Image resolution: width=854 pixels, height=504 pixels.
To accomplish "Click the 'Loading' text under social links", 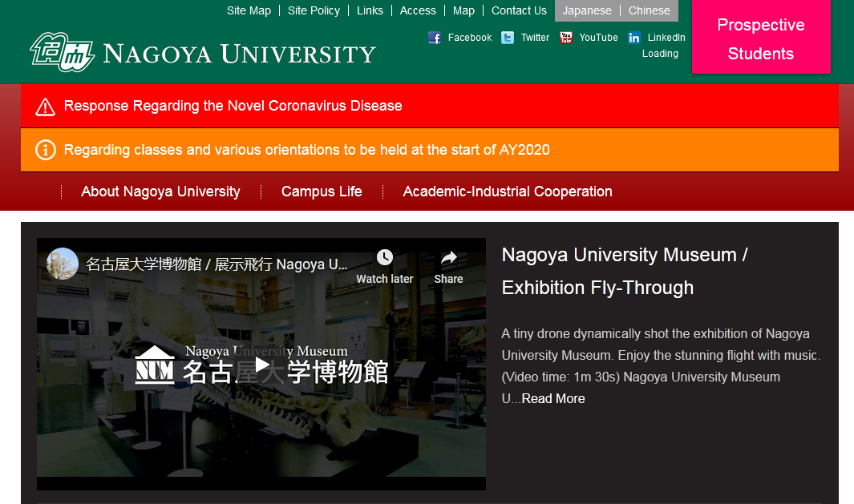I will click(x=660, y=54).
